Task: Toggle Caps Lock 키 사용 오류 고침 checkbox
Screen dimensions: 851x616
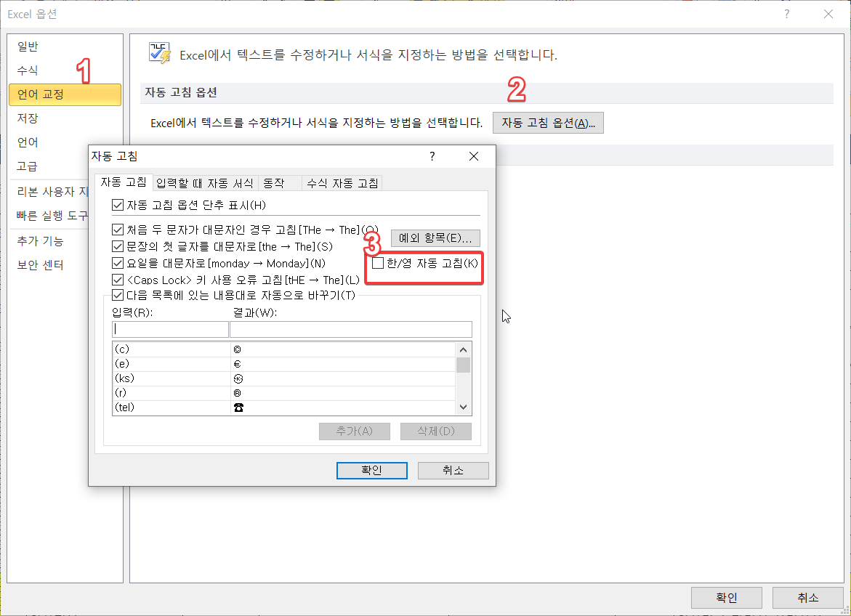Action: pyautogui.click(x=118, y=280)
